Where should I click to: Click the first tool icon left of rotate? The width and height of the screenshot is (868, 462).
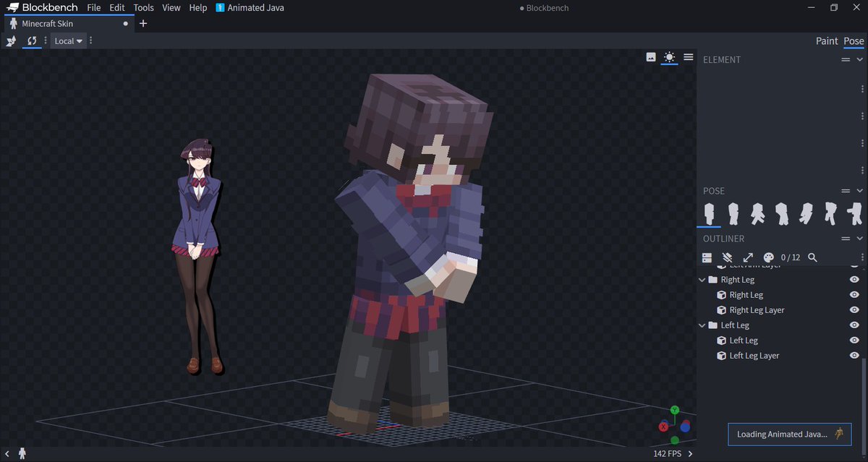[x=11, y=41]
